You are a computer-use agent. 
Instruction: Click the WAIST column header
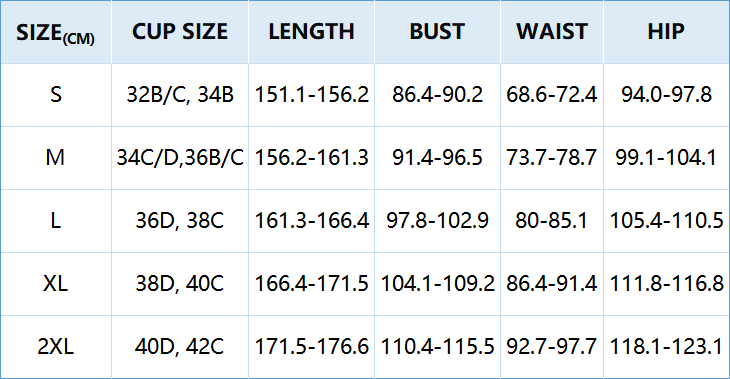552,32
